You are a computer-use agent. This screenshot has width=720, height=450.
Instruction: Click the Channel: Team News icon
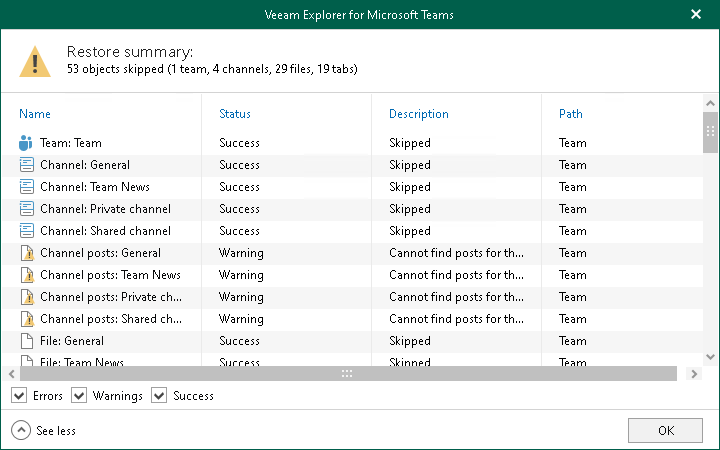click(26, 187)
